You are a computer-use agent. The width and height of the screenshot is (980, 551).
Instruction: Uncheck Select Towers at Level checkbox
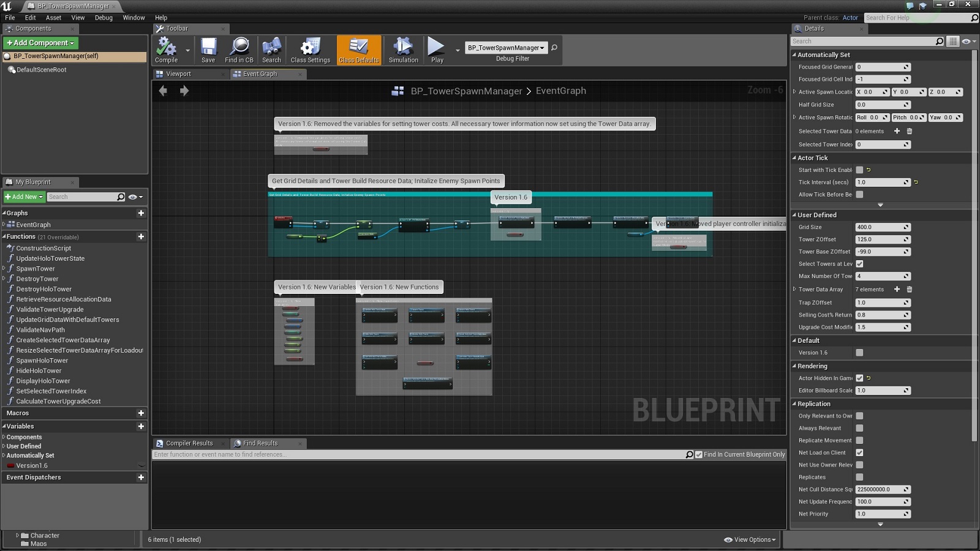pyautogui.click(x=859, y=264)
